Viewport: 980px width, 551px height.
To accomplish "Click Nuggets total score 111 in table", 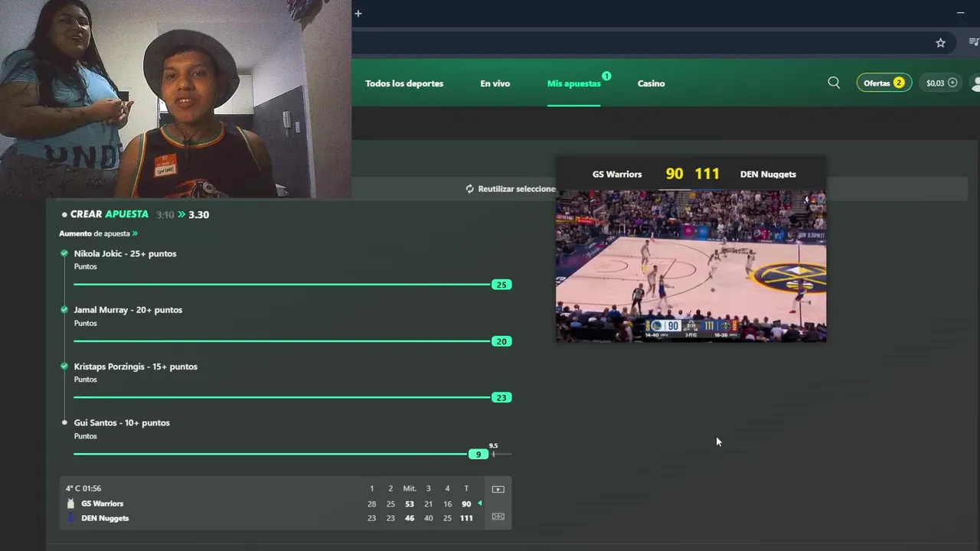I will [x=466, y=518].
